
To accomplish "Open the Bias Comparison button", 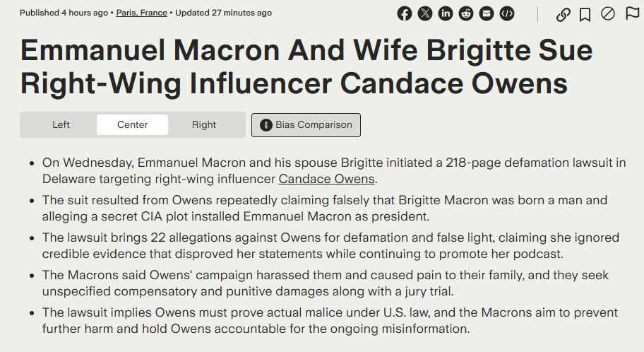I will coord(306,125).
